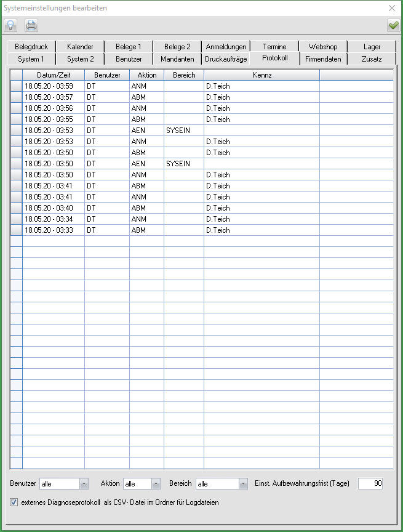Screen dimensions: 403x532
Task: Toggle externes Diagnoseprotokoll checkbox
Action: [14, 502]
